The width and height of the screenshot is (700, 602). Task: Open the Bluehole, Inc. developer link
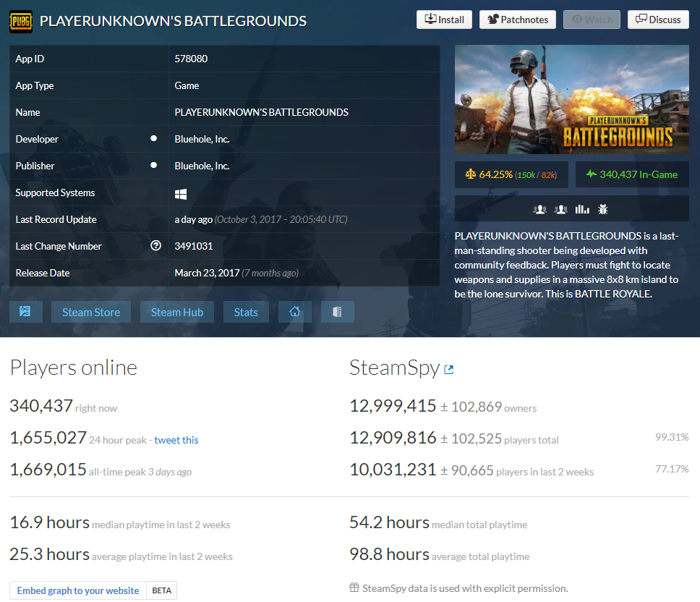tap(202, 139)
